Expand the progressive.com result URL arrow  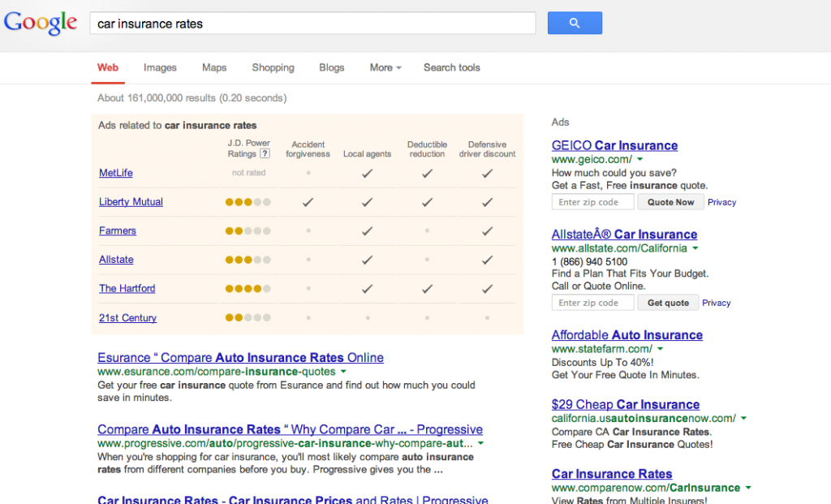(480, 443)
